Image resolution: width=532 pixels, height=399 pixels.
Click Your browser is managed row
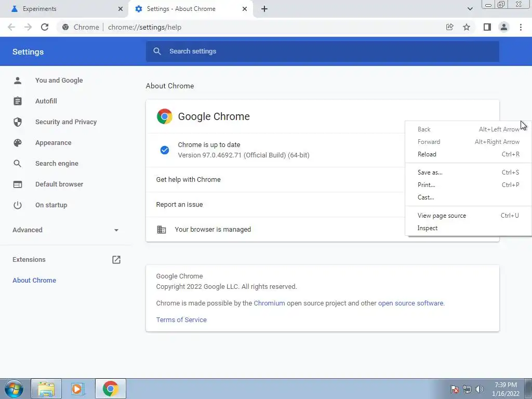(x=275, y=229)
